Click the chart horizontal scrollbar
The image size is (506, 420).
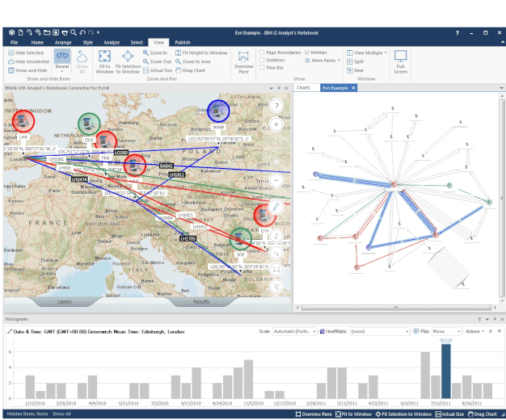click(396, 308)
